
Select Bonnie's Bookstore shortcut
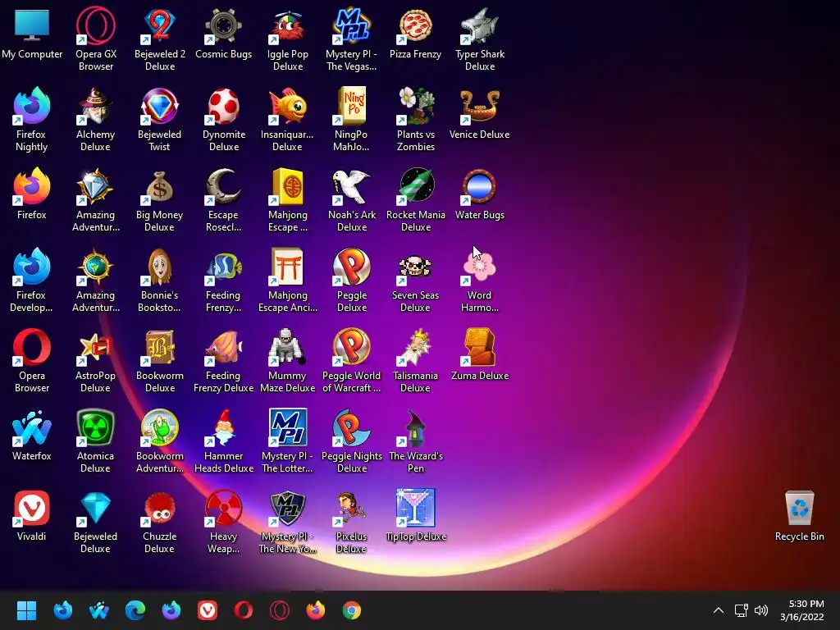[x=160, y=267]
